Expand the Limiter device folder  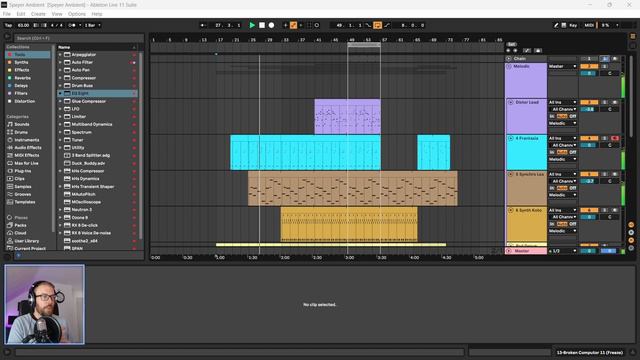point(60,117)
